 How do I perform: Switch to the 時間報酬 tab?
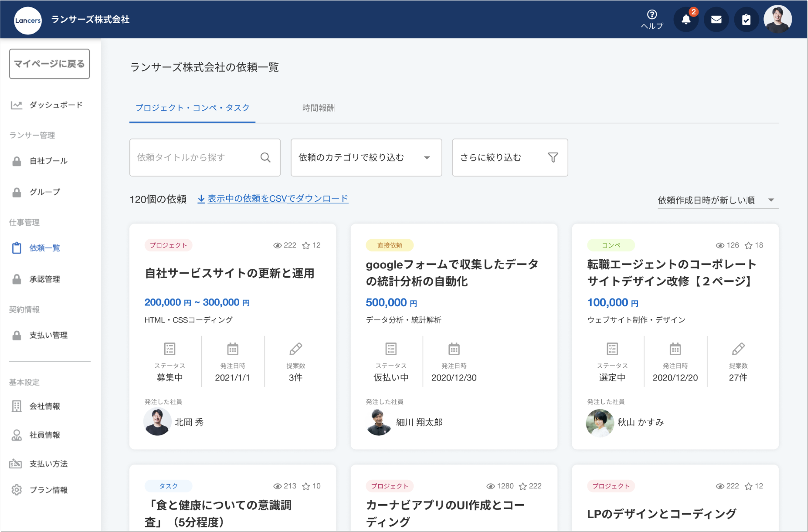(x=318, y=108)
